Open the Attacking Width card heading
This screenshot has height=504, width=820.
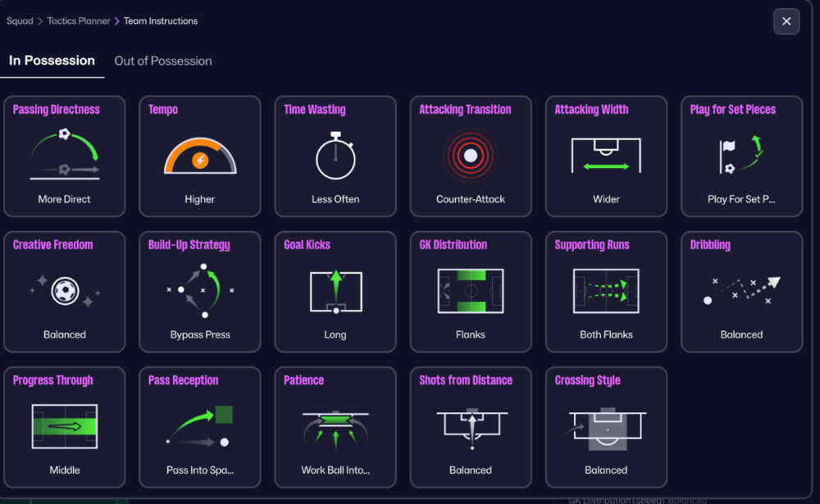(591, 109)
